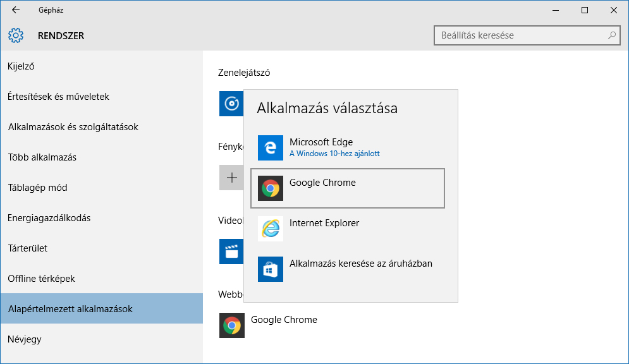Go to Több alkalmazás settings
Image resolution: width=629 pixels, height=364 pixels.
[x=42, y=157]
